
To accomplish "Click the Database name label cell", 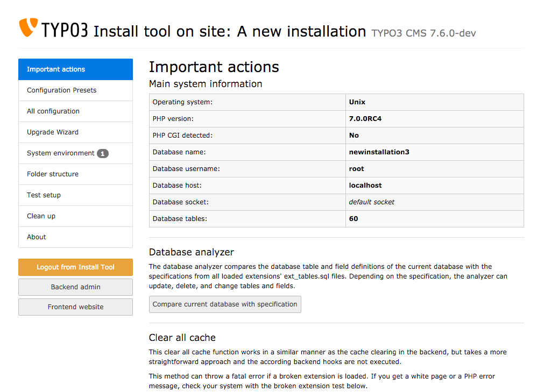I will [x=248, y=152].
